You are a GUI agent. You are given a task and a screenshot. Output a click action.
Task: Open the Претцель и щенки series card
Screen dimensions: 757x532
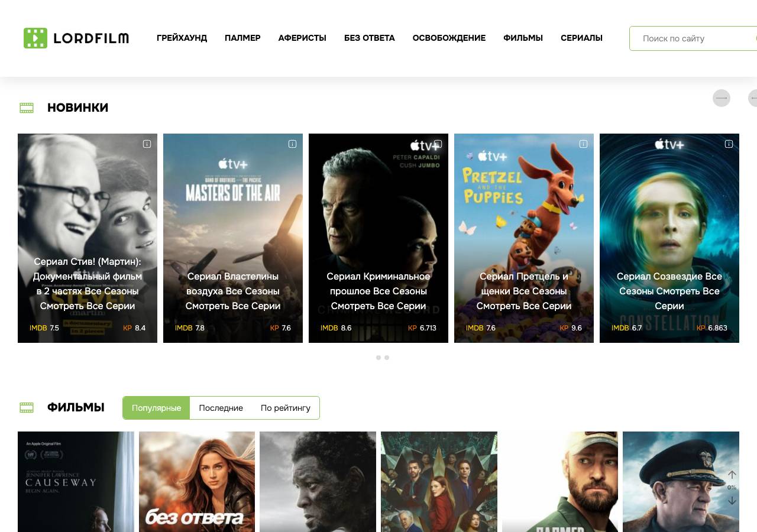pos(524,238)
